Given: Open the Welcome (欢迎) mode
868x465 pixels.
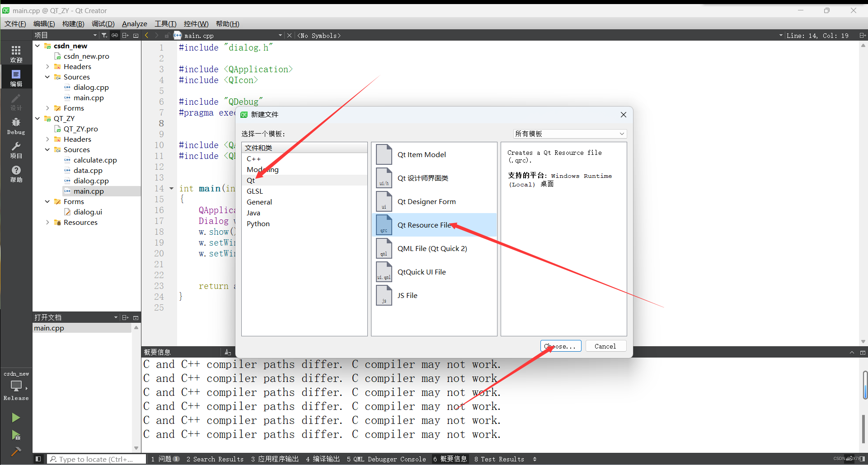Looking at the screenshot, I should coord(16,54).
